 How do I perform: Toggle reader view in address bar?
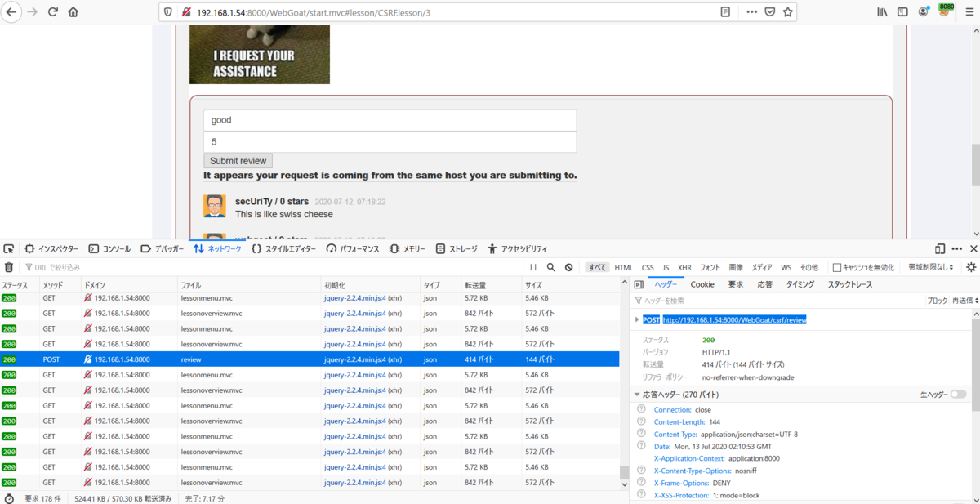point(725,12)
